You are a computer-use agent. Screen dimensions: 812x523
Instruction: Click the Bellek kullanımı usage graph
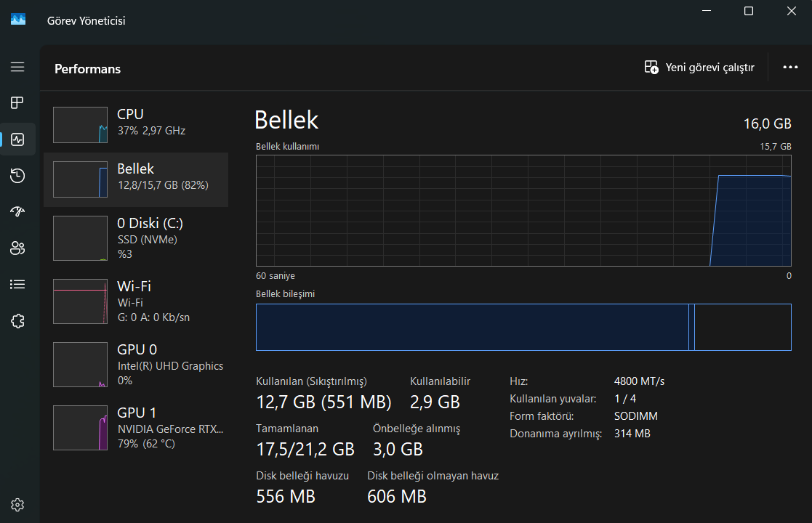[523, 211]
